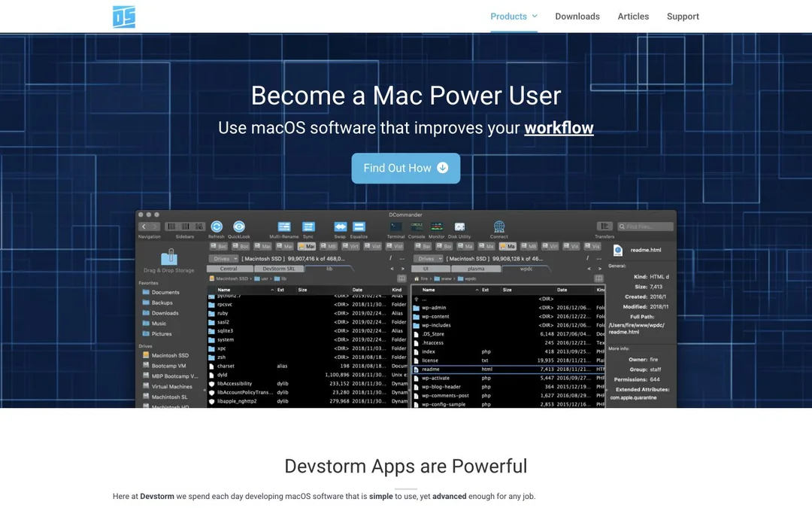Image resolution: width=812 pixels, height=508 pixels.
Task: Select the libAccessibility dylib row
Action: [x=308, y=384]
